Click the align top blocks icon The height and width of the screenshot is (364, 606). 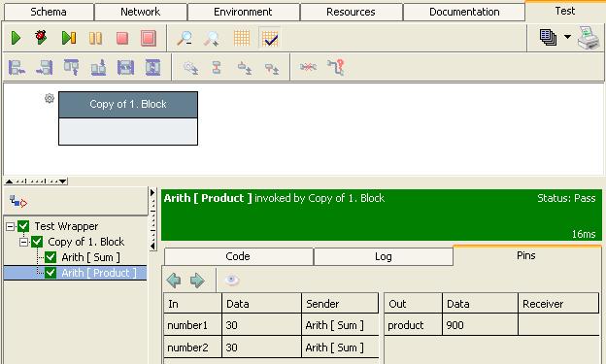(x=71, y=67)
